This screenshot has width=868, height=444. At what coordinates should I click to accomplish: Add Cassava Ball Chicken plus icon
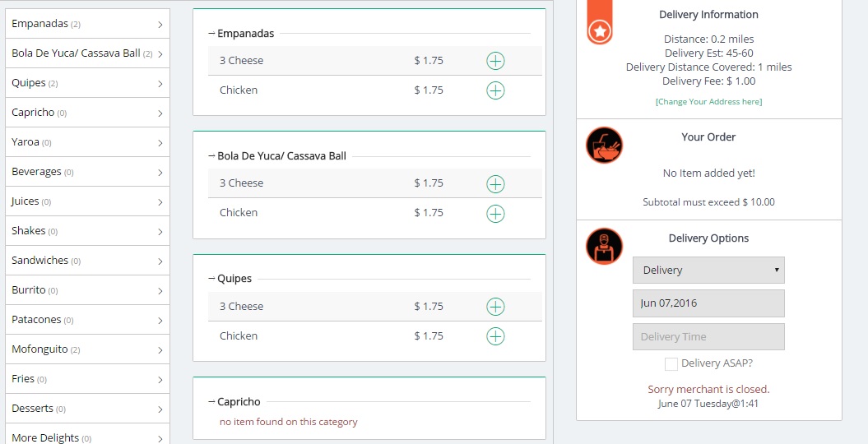(495, 213)
